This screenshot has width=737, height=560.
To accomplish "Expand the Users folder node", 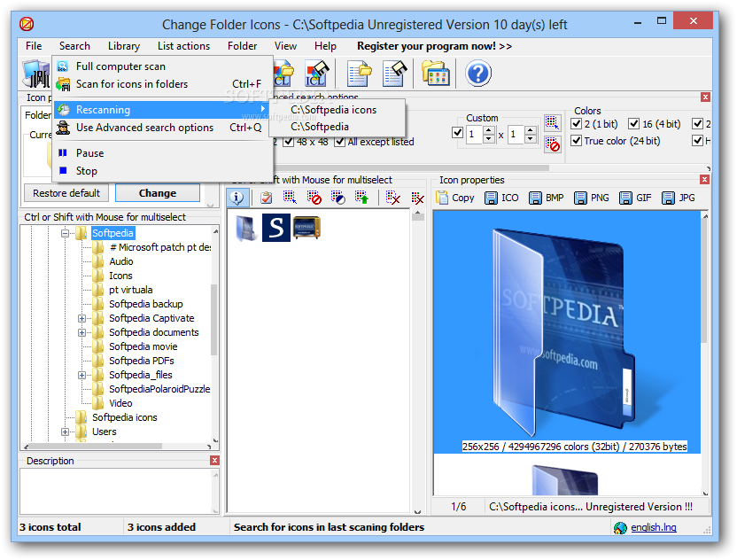I will pyautogui.click(x=65, y=432).
